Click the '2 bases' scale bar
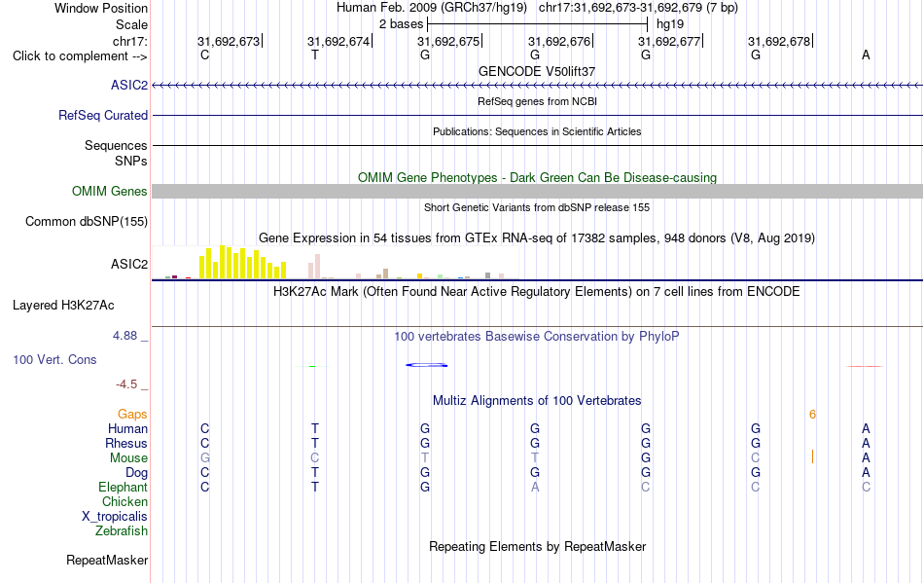 click(538, 24)
